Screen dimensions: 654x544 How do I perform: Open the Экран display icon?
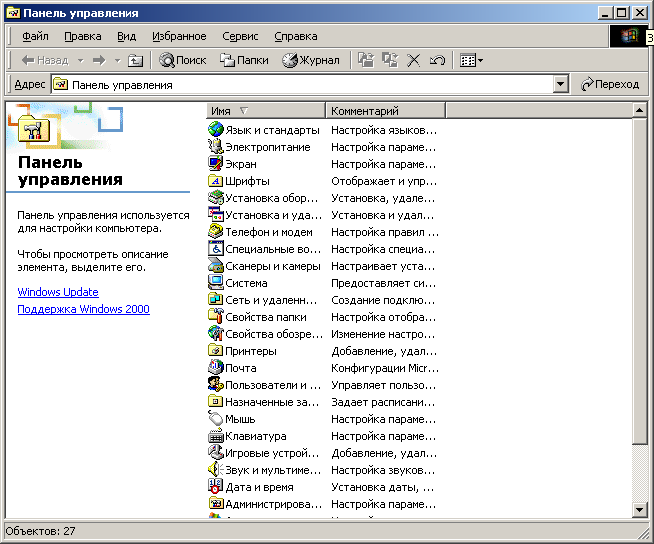point(216,164)
